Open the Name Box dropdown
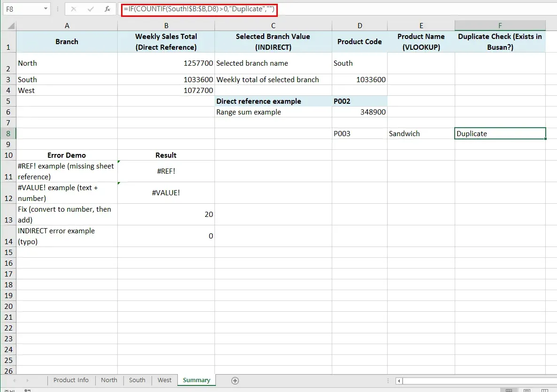Viewport: 557px width, 392px height. (45, 8)
